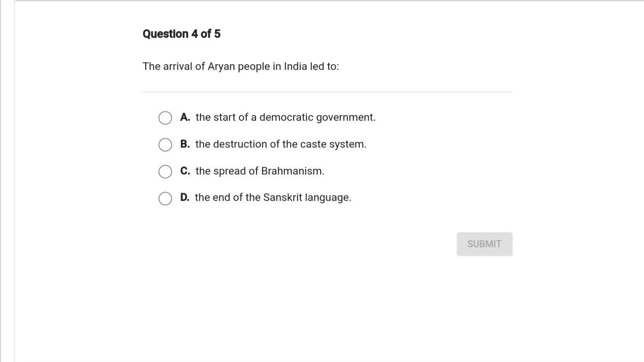Click the SUBMIT button
This screenshot has height=362, width=644.
click(484, 244)
